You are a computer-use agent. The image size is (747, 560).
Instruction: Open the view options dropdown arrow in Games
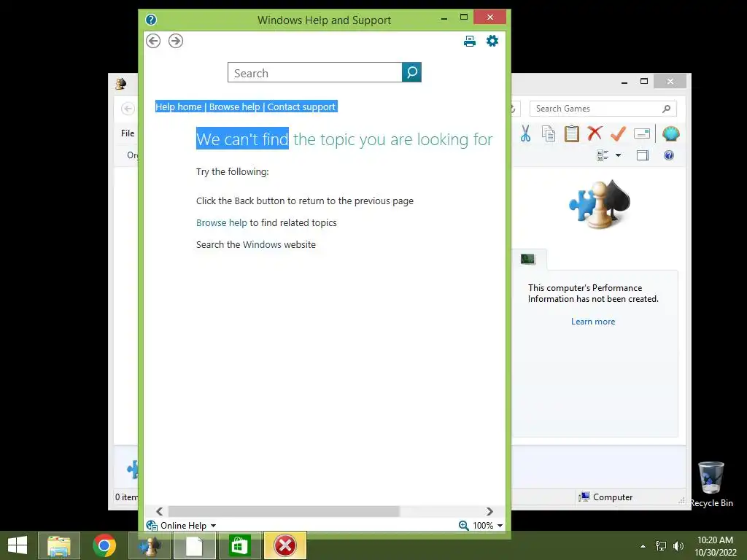[619, 155]
